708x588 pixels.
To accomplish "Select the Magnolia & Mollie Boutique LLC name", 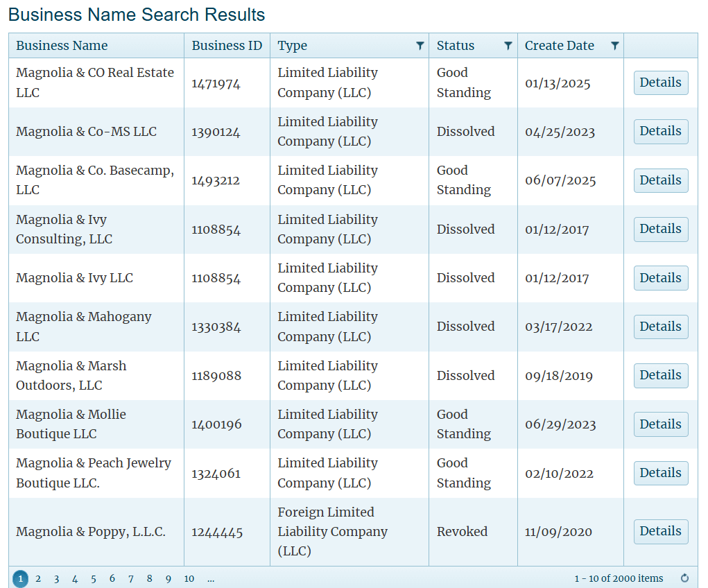I will point(71,424).
